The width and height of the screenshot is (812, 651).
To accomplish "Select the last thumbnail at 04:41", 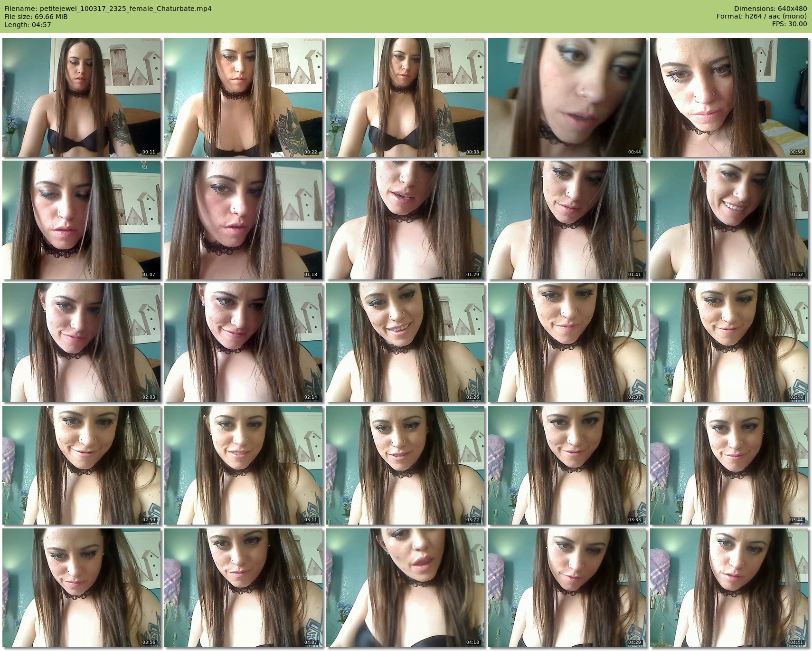I will click(729, 588).
